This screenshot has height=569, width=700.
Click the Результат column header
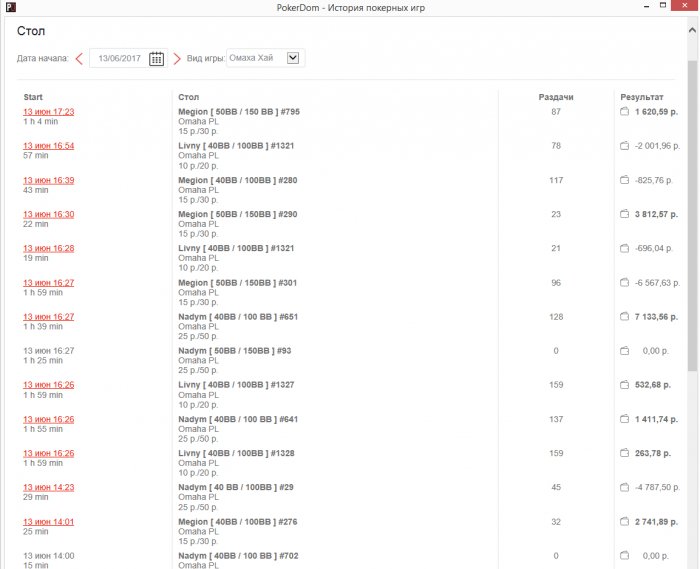(x=641, y=97)
